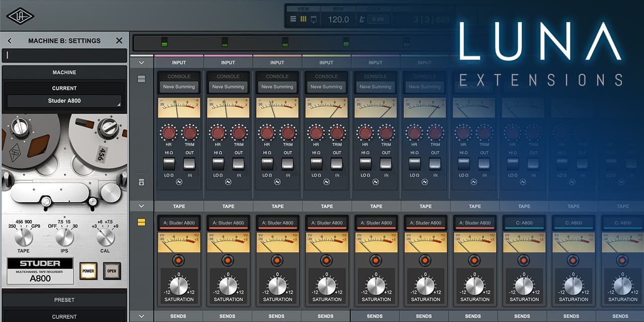Click Neve Summing on the second channel

pyautogui.click(x=228, y=87)
